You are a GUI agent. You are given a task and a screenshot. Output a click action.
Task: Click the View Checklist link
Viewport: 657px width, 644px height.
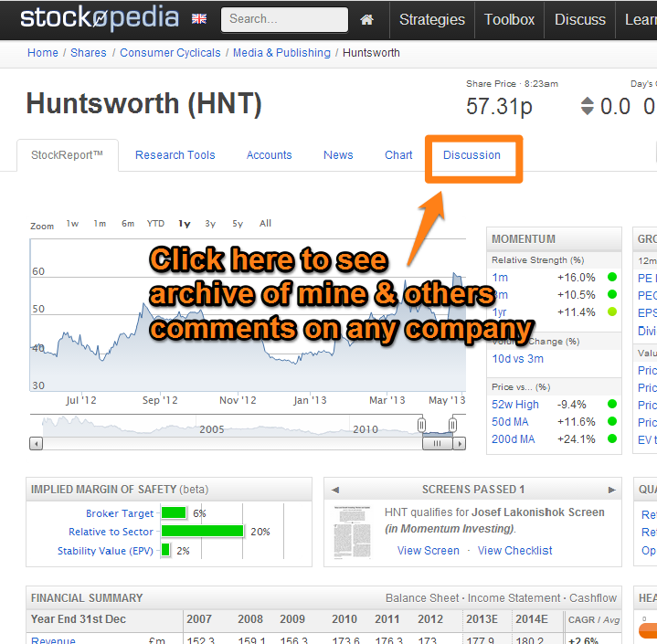[515, 551]
